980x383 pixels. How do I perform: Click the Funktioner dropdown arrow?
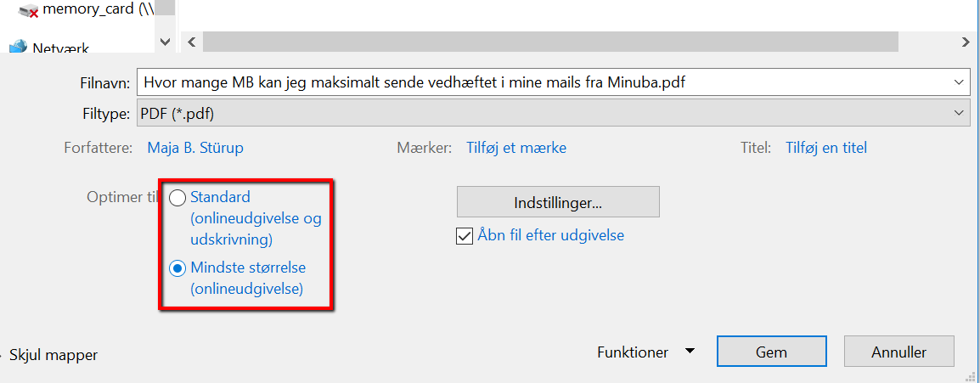point(690,351)
